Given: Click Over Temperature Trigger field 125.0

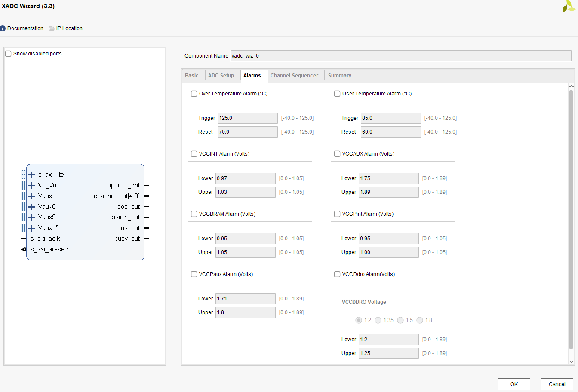Looking at the screenshot, I should coord(248,118).
